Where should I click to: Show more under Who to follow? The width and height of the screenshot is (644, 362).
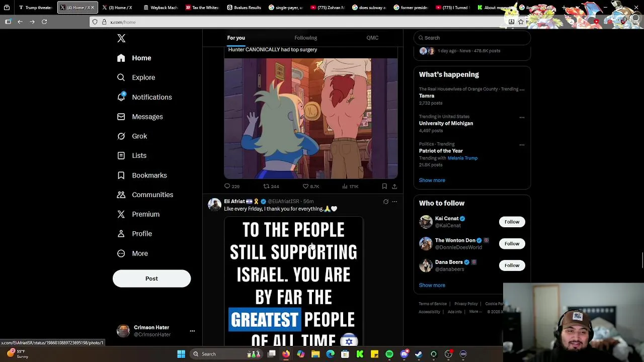(432, 285)
